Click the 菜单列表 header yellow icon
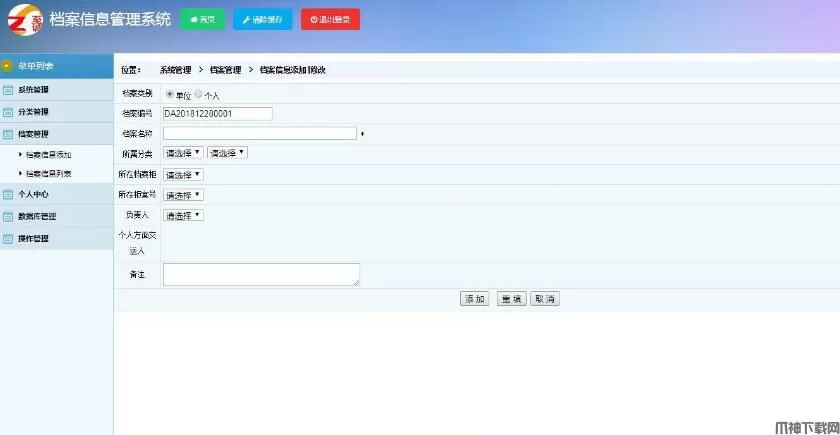This screenshot has width=840, height=435. (8, 66)
